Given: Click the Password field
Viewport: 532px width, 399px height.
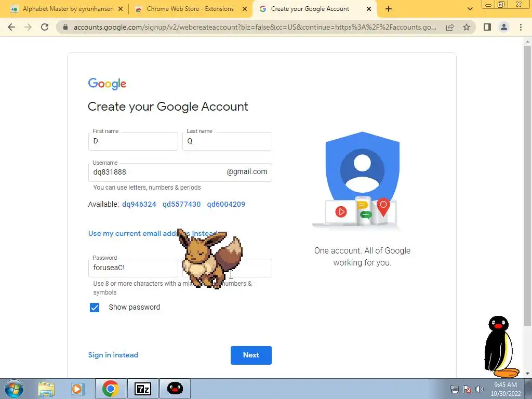Looking at the screenshot, I should (x=133, y=268).
